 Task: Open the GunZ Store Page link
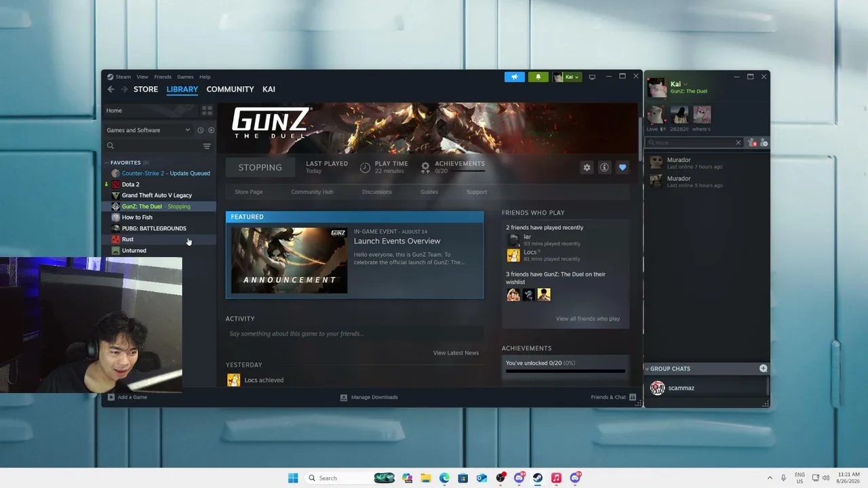pos(248,192)
